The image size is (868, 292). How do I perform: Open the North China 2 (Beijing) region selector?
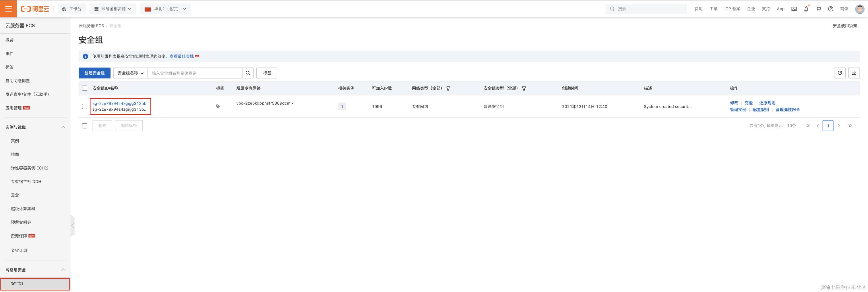[165, 9]
